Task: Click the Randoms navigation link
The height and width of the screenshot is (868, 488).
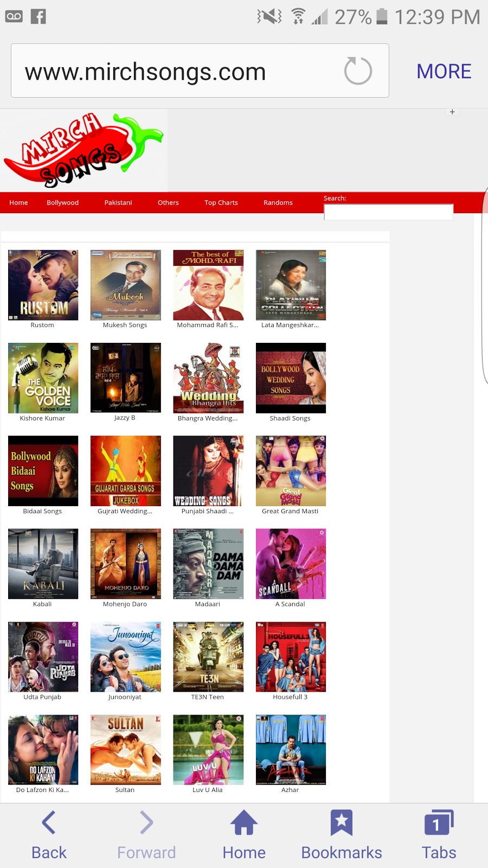Action: pos(278,203)
